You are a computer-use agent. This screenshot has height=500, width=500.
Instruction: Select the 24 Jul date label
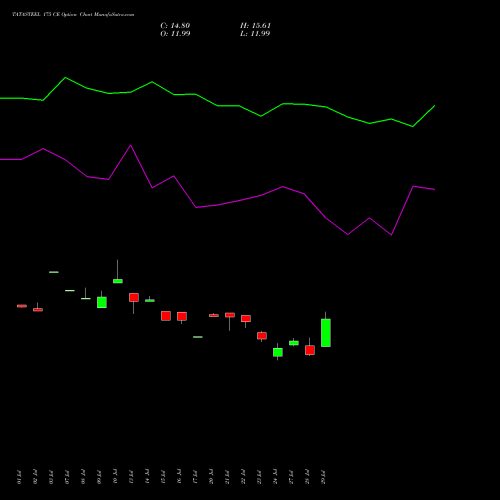275,477
